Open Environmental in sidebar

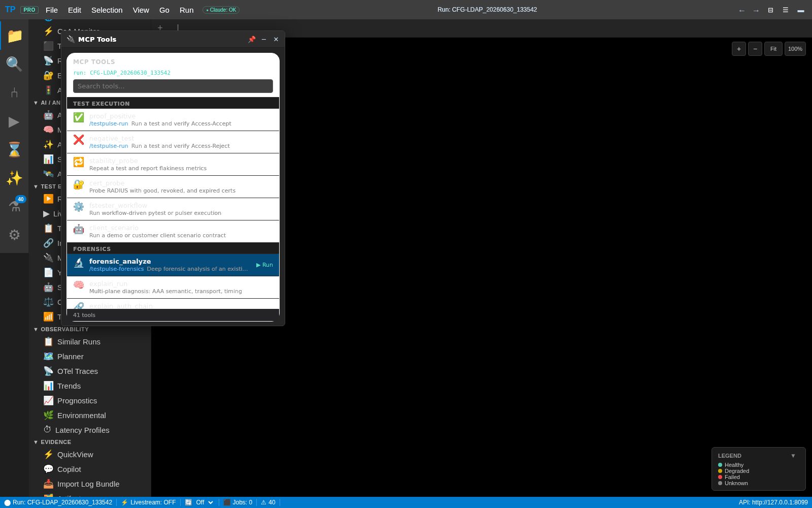[x=81, y=416]
